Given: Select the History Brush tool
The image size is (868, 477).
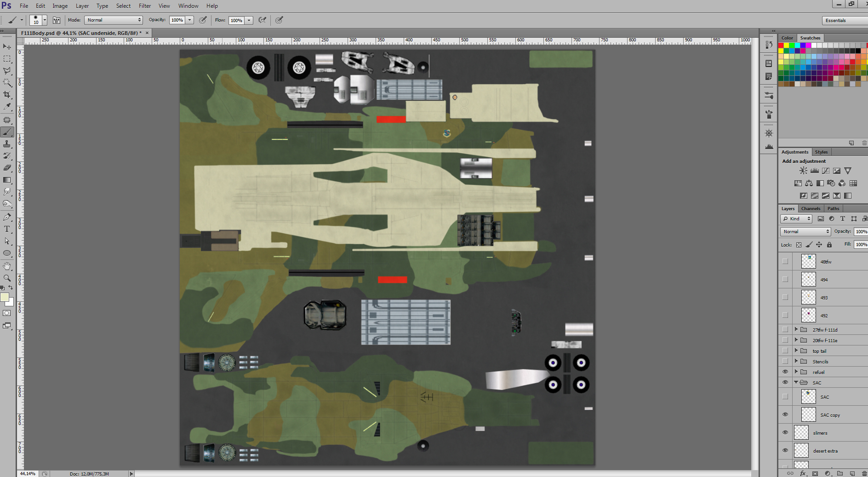Looking at the screenshot, I should pos(7,156).
